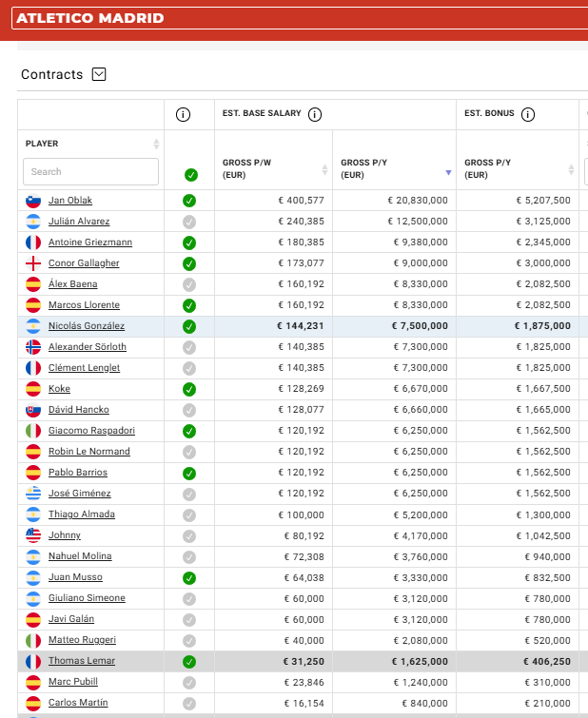Click Juan Musso's green verified checkmark
The width and height of the screenshot is (588, 718).
189,578
